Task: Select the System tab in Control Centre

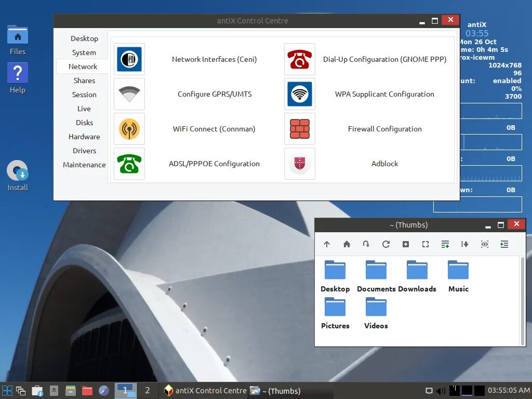Action: point(84,52)
